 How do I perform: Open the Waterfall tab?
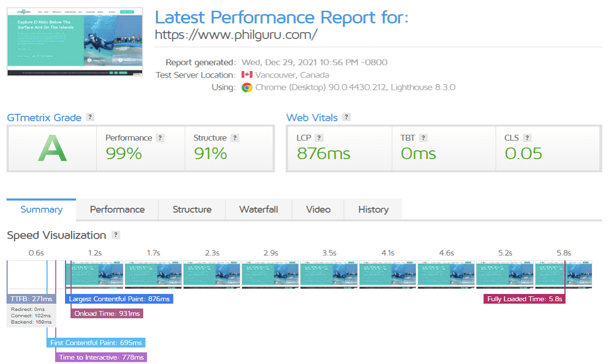[259, 209]
